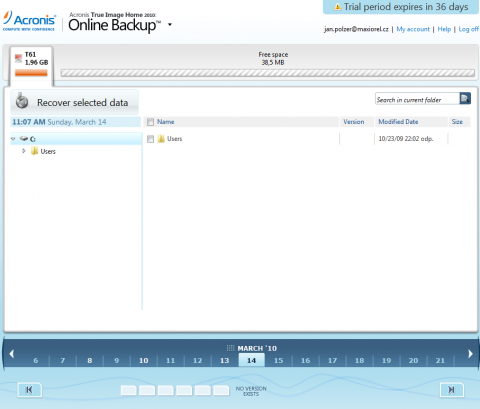This screenshot has width=480, height=409.
Task: Select day 9 on the timeline
Action: click(117, 360)
